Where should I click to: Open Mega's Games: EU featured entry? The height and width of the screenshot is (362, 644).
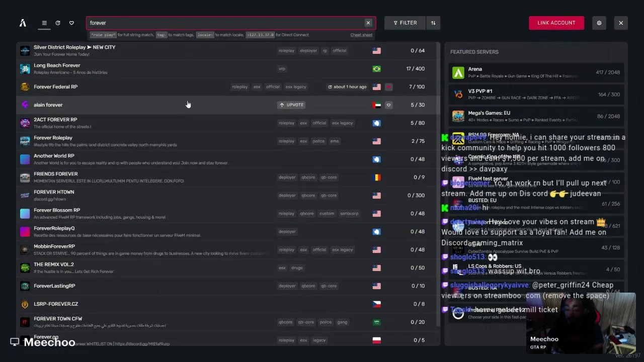536,116
